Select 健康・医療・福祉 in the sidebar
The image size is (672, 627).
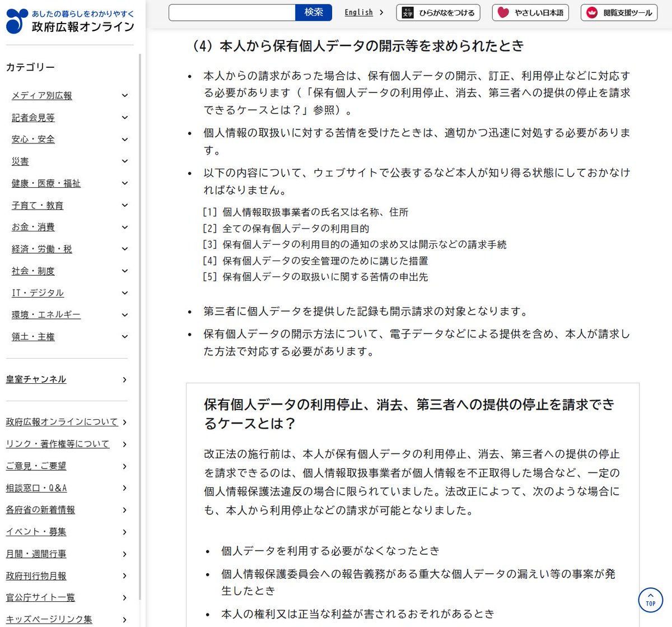pos(45,183)
